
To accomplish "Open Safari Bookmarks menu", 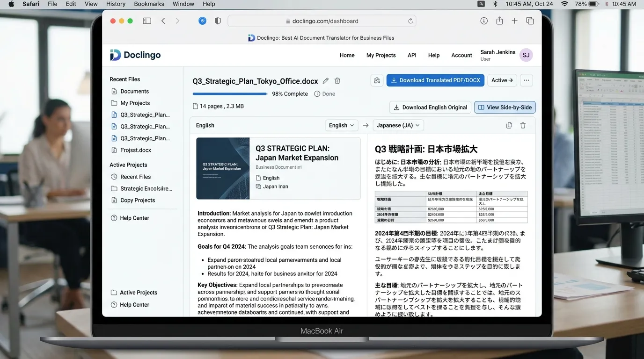I will (x=149, y=4).
